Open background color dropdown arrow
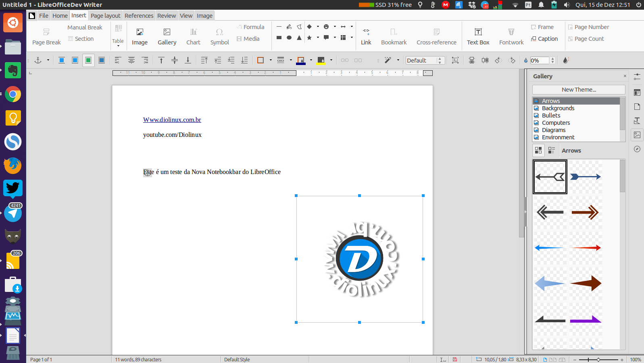 (x=331, y=60)
